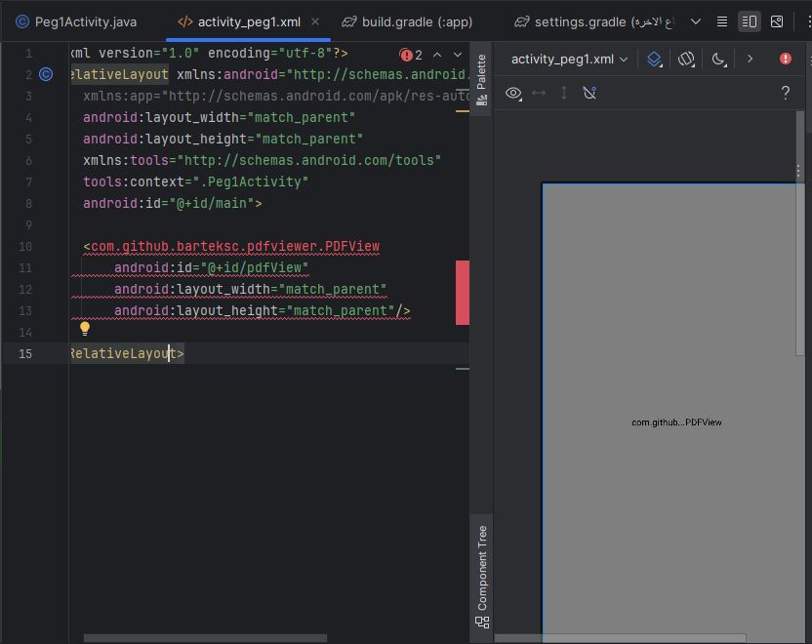812x644 pixels.
Task: Click layout_height="match_parent" on line 5
Action: point(223,140)
